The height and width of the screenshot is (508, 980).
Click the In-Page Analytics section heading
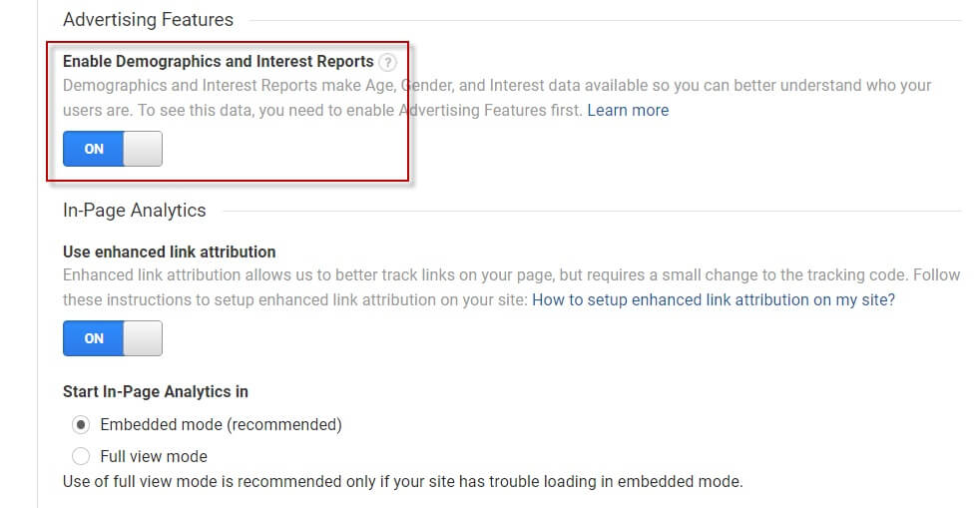[x=135, y=211]
